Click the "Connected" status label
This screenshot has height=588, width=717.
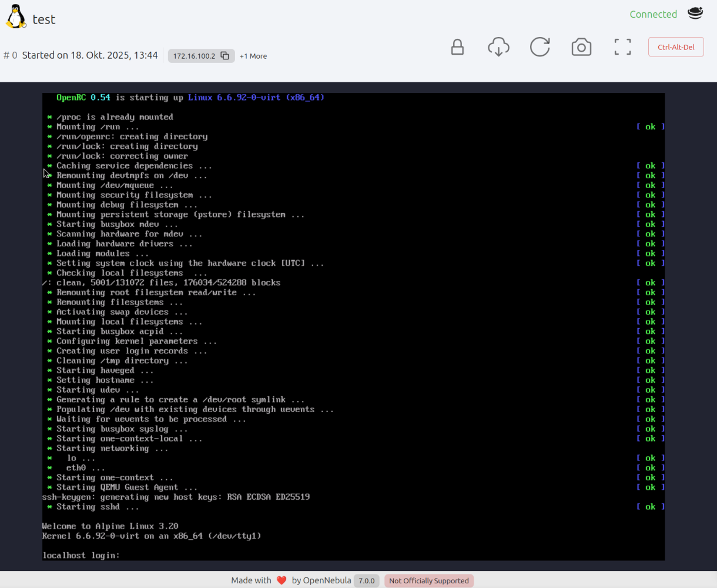tap(653, 14)
